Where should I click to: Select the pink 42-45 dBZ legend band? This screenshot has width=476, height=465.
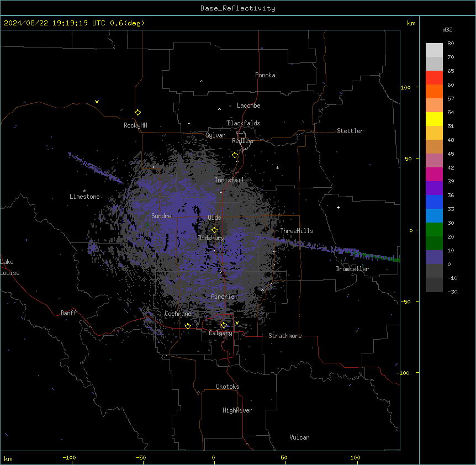tap(434, 161)
